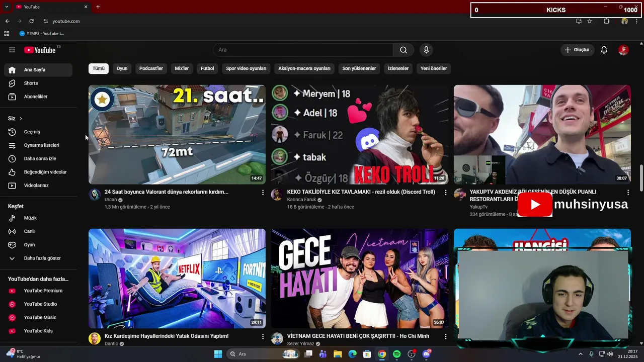Open Ana Sayfa in sidebar
Image resolution: width=644 pixels, height=362 pixels.
click(x=38, y=70)
